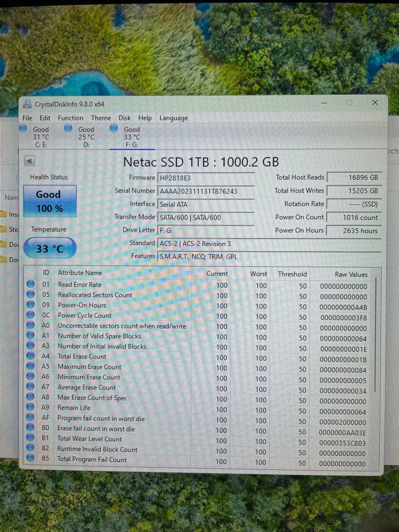Click the Features field value
The width and height of the screenshot is (399, 532).
pyautogui.click(x=269, y=257)
